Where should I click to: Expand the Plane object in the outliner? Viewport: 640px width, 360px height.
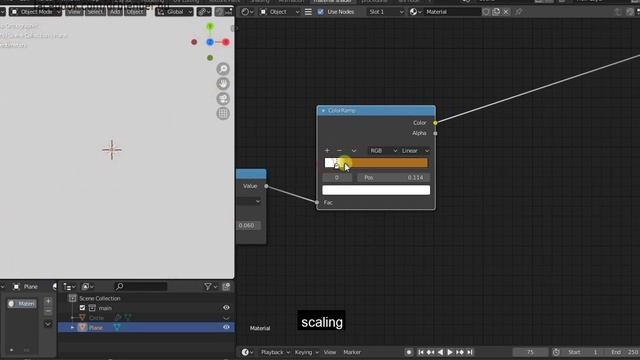click(73, 327)
